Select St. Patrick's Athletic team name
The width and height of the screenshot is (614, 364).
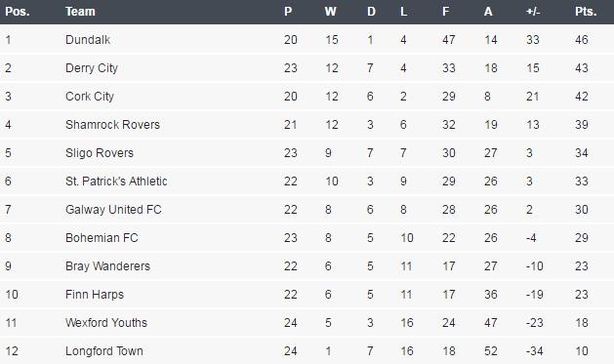[116, 181]
